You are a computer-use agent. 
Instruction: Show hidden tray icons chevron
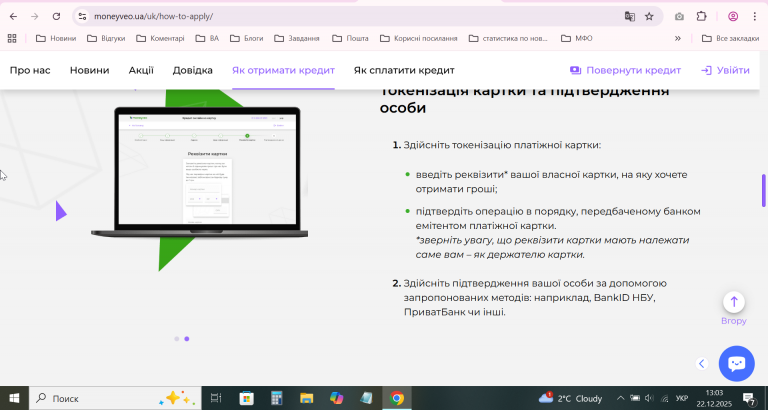620,398
